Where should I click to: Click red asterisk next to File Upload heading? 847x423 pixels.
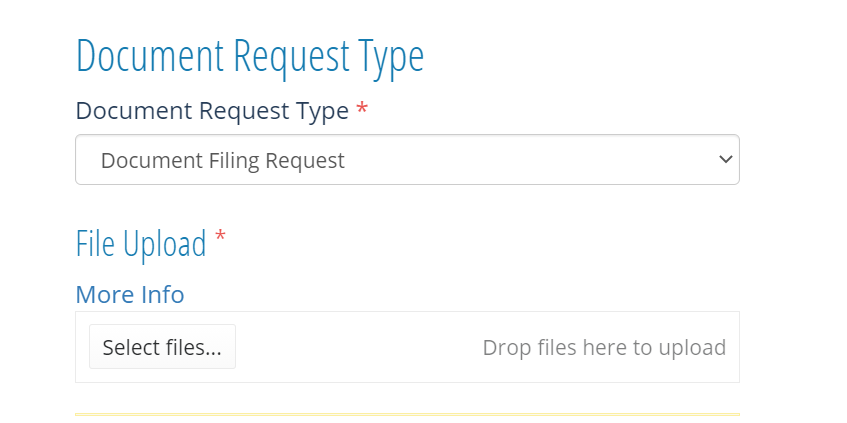pyautogui.click(x=220, y=236)
